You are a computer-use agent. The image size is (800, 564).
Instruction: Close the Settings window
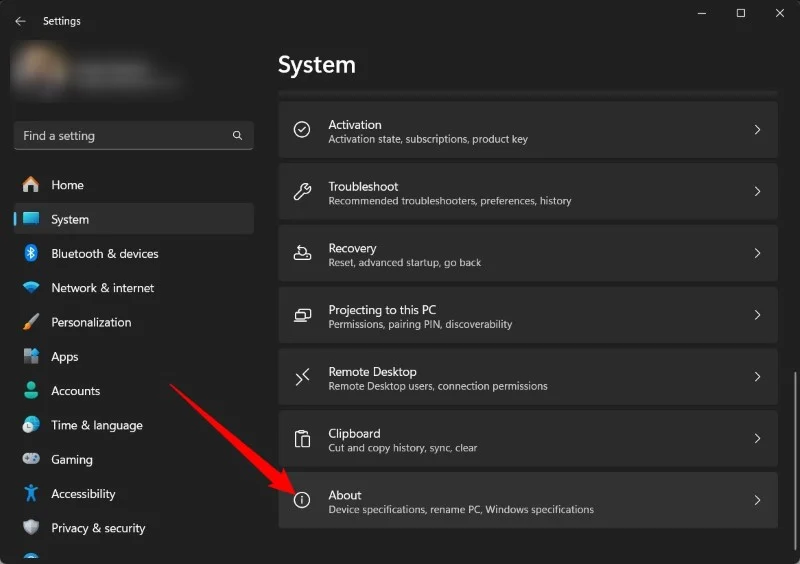tap(780, 13)
